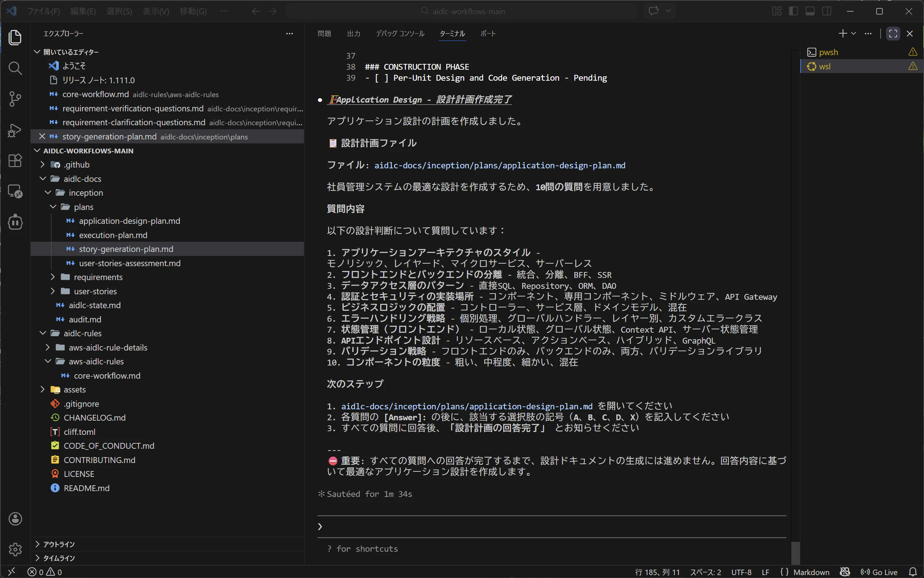Image resolution: width=924 pixels, height=578 pixels.
Task: Open the 選択(S) menu
Action: click(119, 11)
